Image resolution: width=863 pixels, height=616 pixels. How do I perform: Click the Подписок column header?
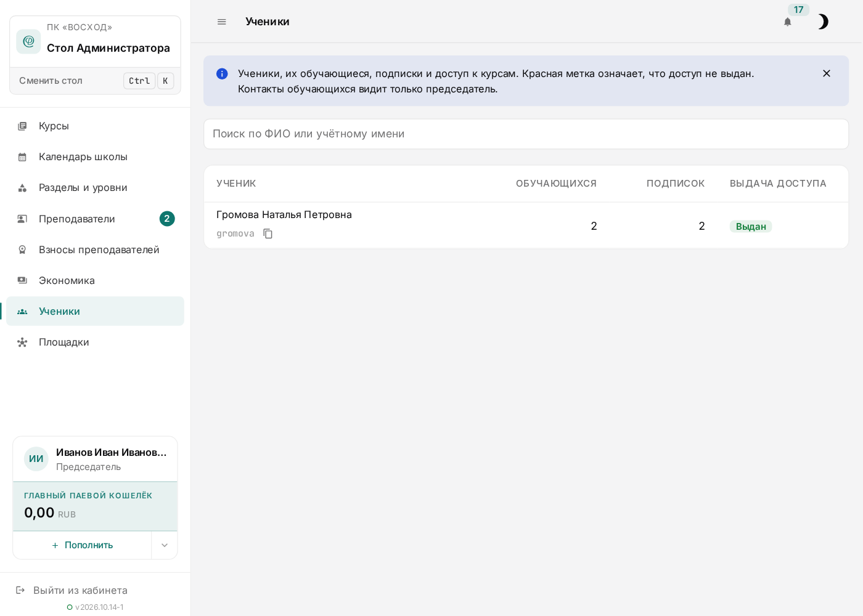click(x=675, y=184)
